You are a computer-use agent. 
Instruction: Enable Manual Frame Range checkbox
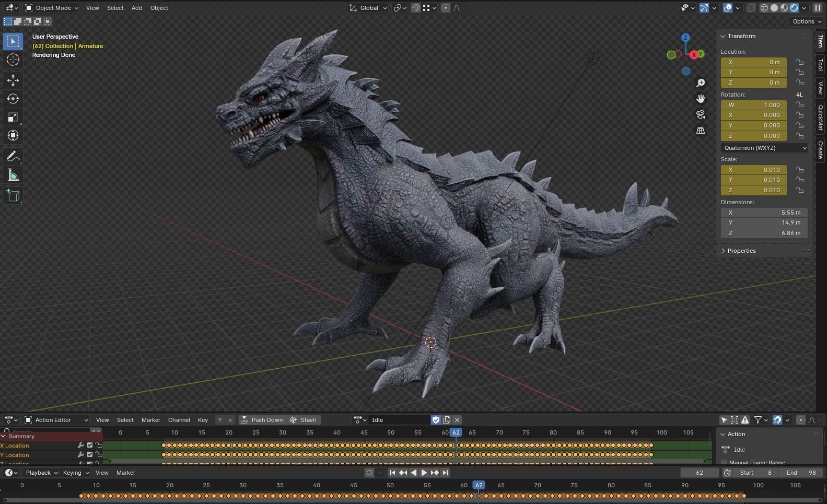coord(724,463)
